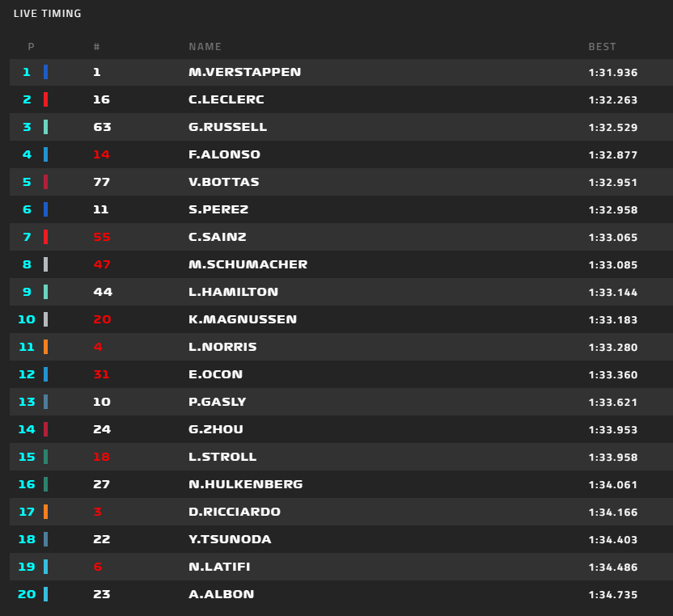Sort by the NAME column header
Image resolution: width=673 pixels, height=616 pixels.
pyautogui.click(x=205, y=47)
